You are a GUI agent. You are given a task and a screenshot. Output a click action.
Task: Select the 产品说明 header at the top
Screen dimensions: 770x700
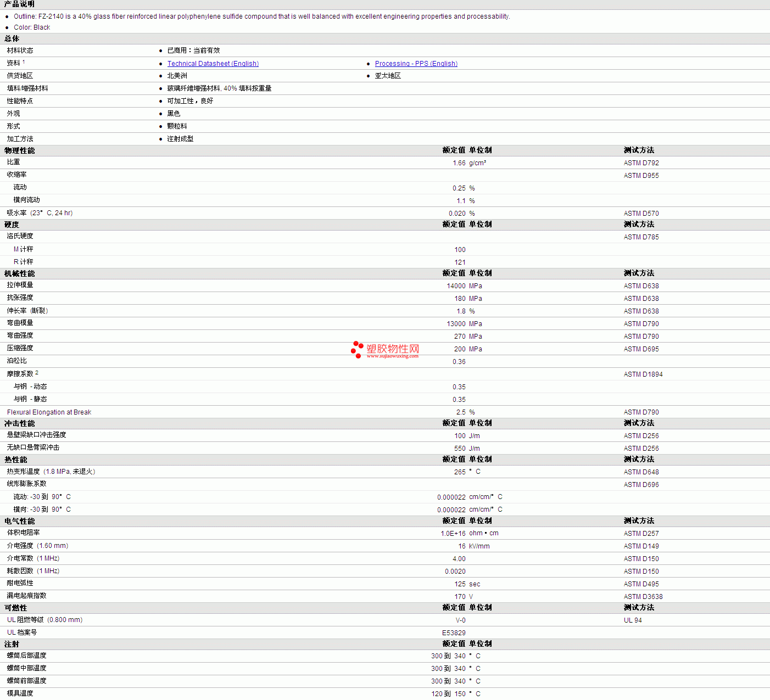(20, 4)
